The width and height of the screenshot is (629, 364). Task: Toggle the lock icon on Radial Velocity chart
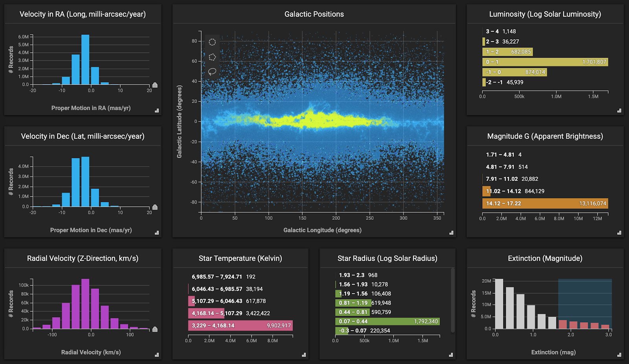(x=155, y=329)
